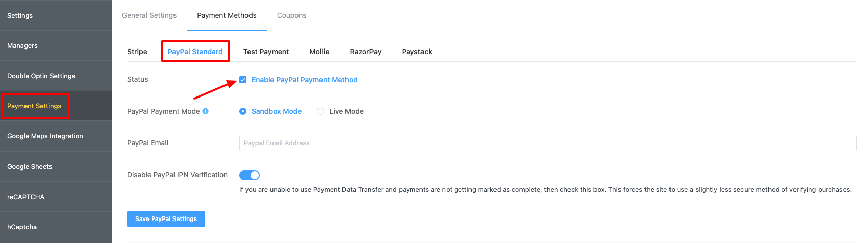The image size is (868, 243).
Task: Open Google Sheets in sidebar
Action: click(56, 166)
